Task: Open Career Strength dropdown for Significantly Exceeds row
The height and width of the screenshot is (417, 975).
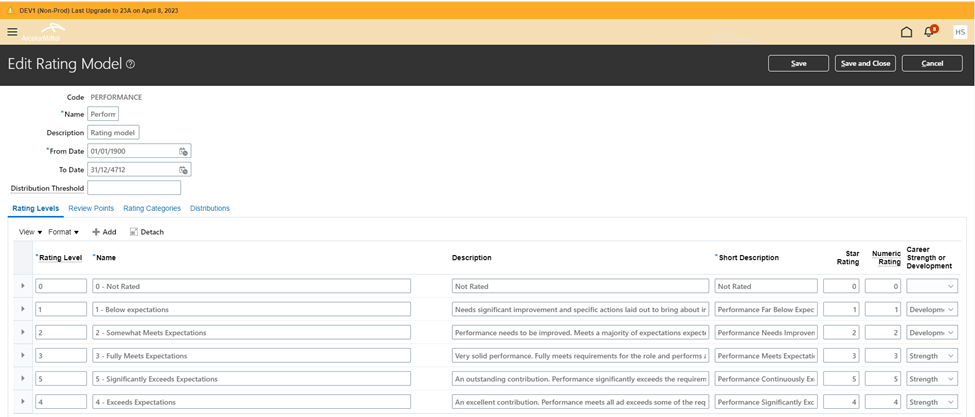Action: 931,378
